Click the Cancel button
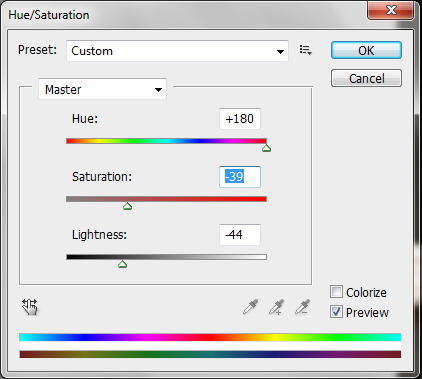The height and width of the screenshot is (379, 422). [366, 78]
